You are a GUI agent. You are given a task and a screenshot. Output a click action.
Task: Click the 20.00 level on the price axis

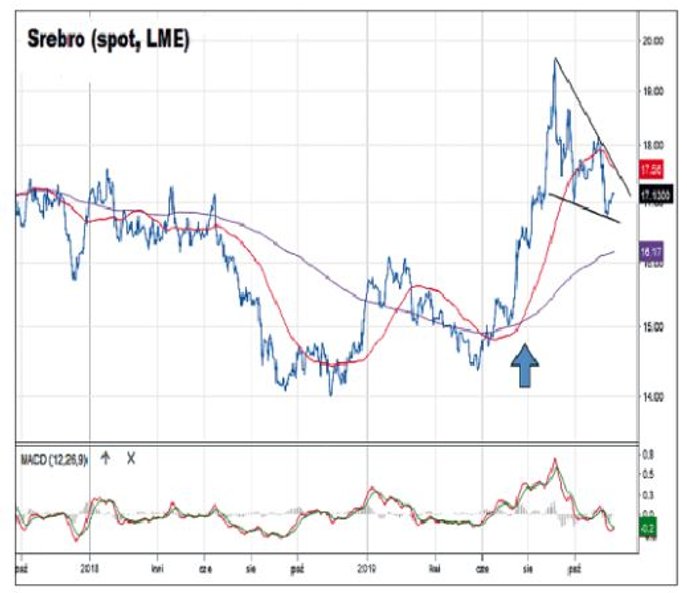click(x=654, y=41)
